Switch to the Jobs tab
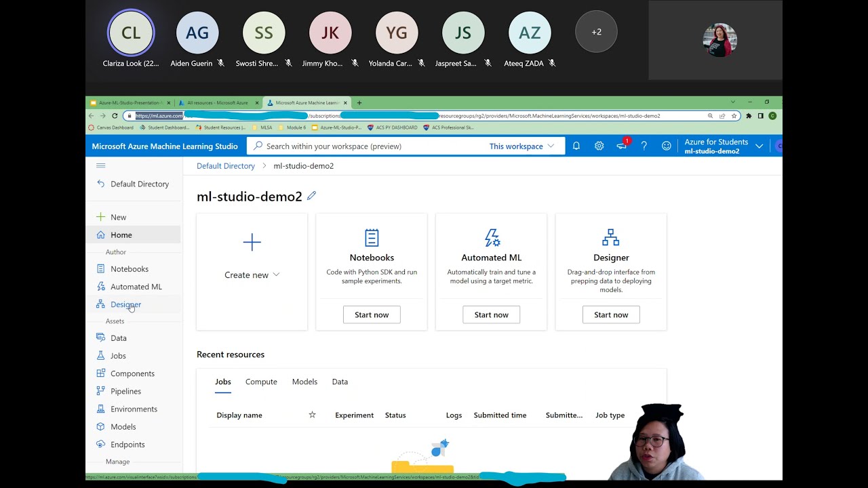 point(223,382)
